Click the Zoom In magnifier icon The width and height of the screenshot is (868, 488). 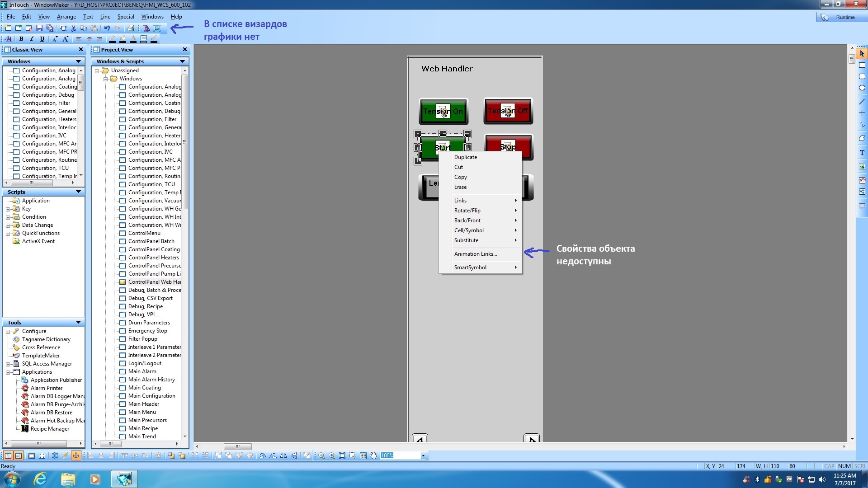pyautogui.click(x=332, y=456)
